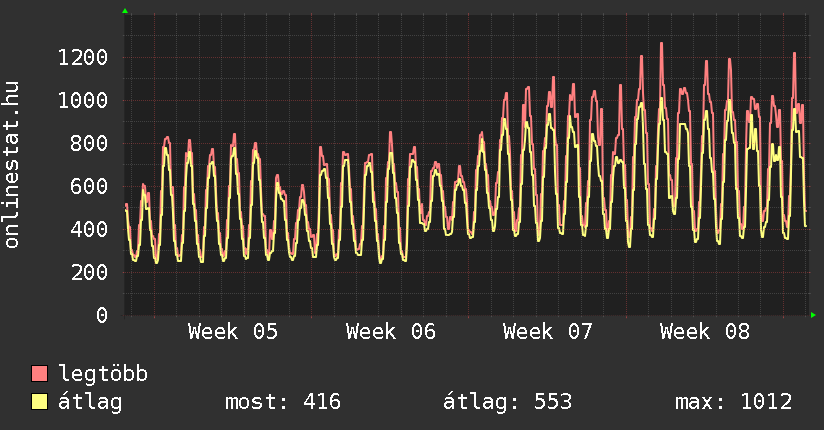The width and height of the screenshot is (824, 430).
Task: Click the red legtöbb legend swatch
Action: pos(40,374)
